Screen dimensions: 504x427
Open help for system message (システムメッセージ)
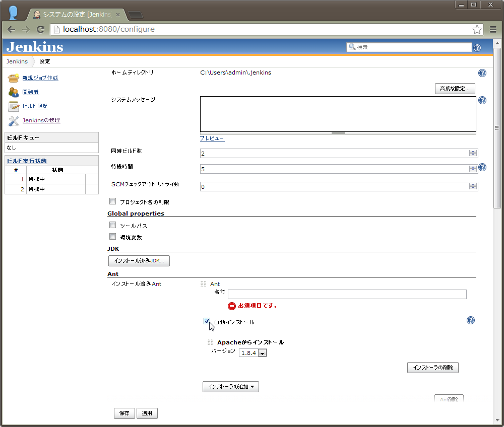click(x=482, y=100)
